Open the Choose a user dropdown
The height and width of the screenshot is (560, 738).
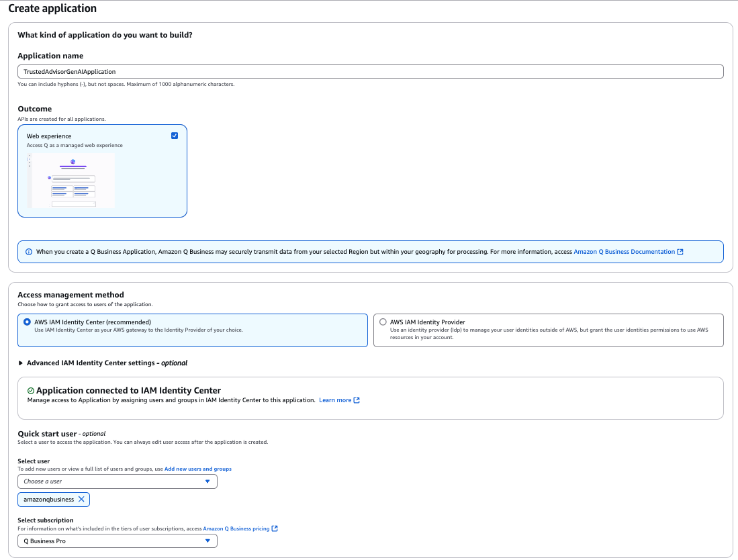[118, 481]
